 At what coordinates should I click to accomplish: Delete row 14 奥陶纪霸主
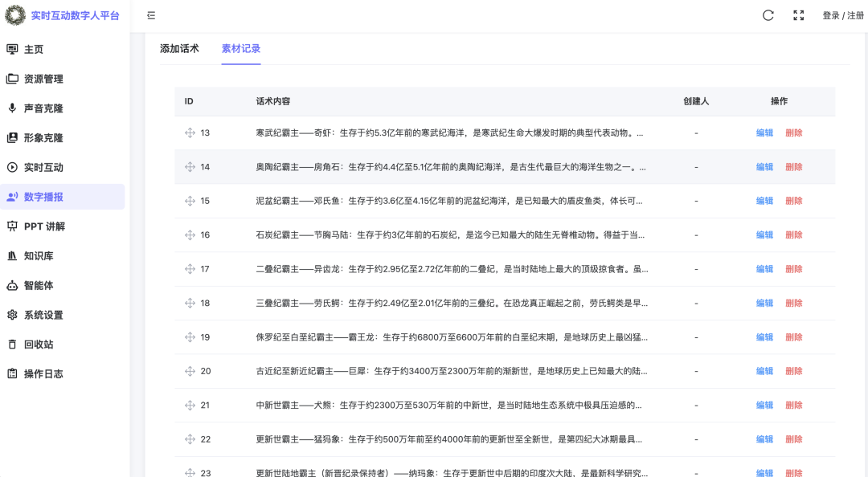tap(794, 166)
